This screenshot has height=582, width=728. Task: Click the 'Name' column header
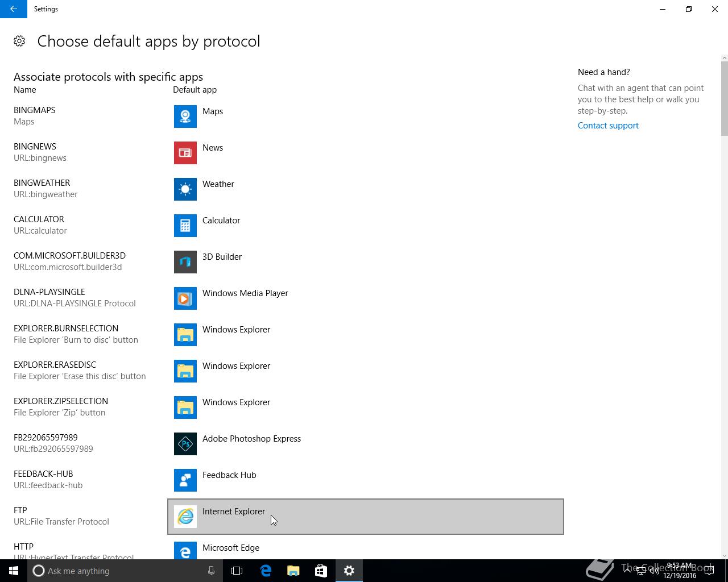(25, 90)
